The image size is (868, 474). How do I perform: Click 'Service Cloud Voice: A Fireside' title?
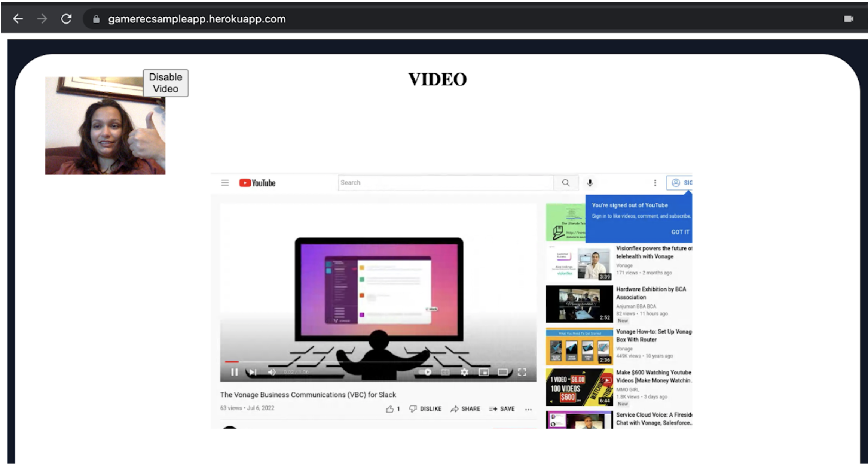click(x=654, y=419)
